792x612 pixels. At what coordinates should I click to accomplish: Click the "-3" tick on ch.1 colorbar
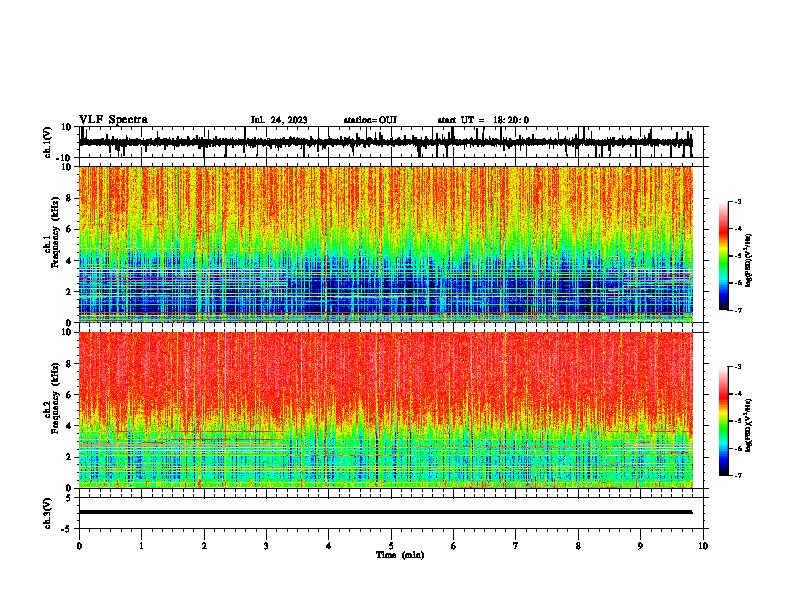coord(737,202)
